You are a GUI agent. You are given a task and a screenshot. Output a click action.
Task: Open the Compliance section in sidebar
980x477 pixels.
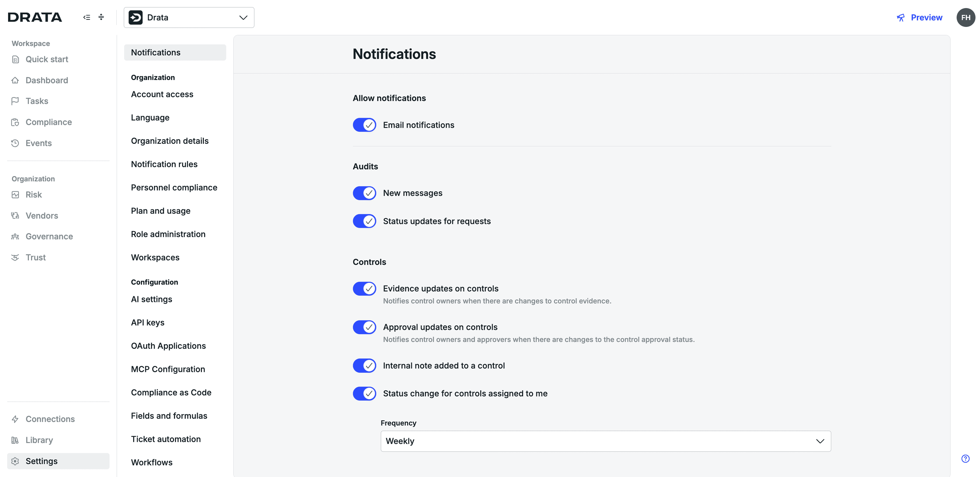49,122
